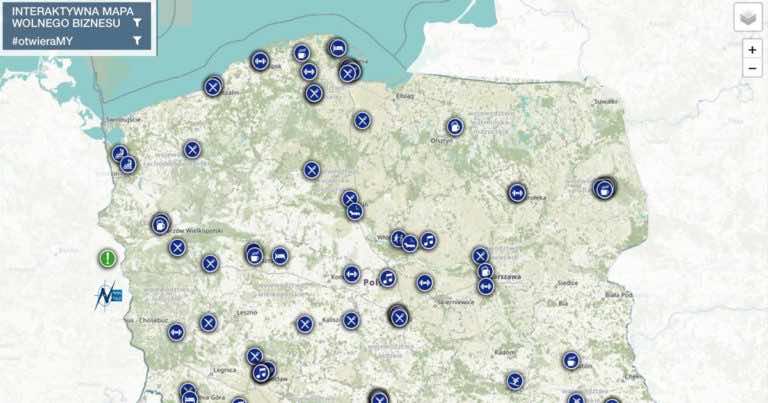The image size is (768, 403).
Task: Click the Legnica city label
Action: tap(225, 370)
